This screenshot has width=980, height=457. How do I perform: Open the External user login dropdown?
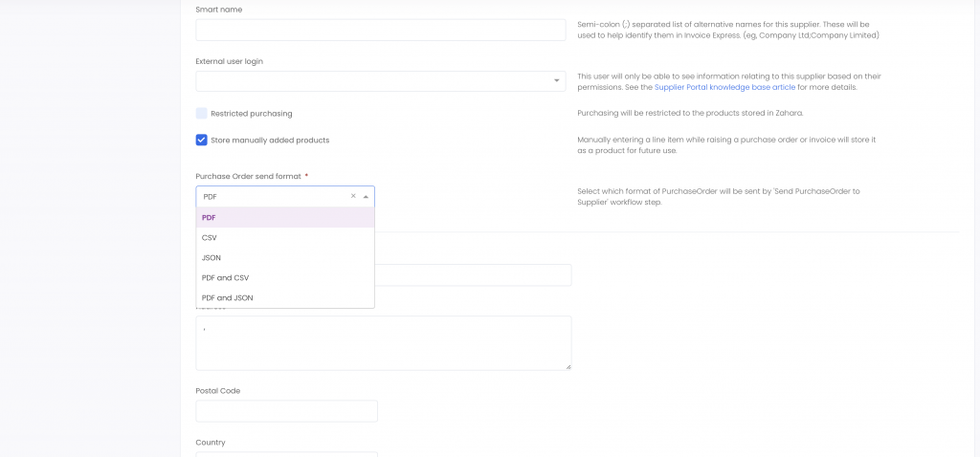click(x=381, y=81)
